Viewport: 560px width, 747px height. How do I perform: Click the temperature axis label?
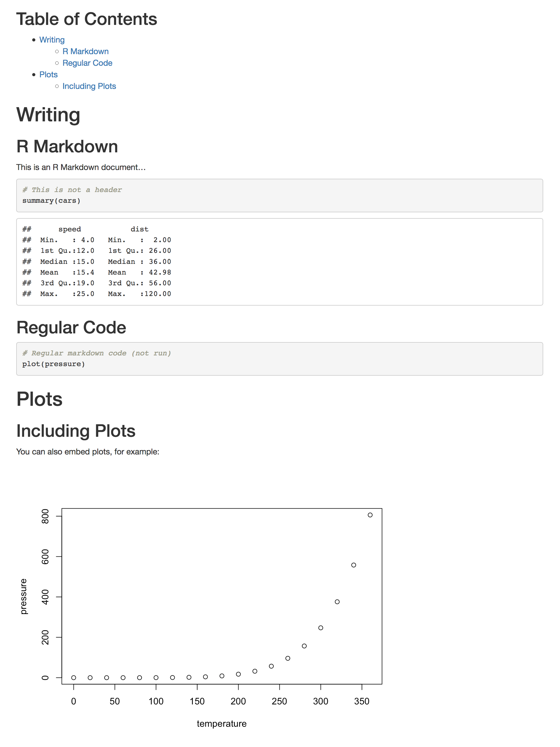(x=222, y=724)
